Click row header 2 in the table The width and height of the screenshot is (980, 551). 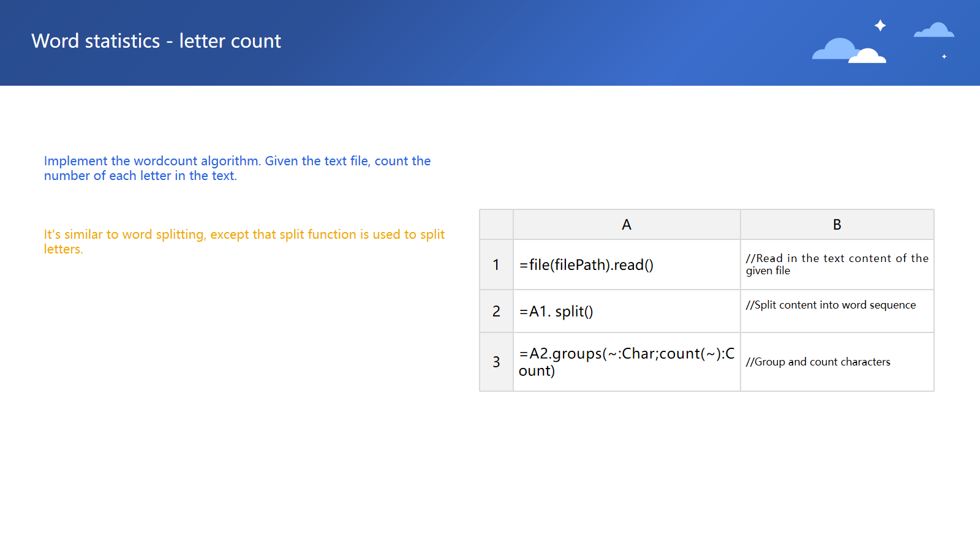(x=496, y=311)
